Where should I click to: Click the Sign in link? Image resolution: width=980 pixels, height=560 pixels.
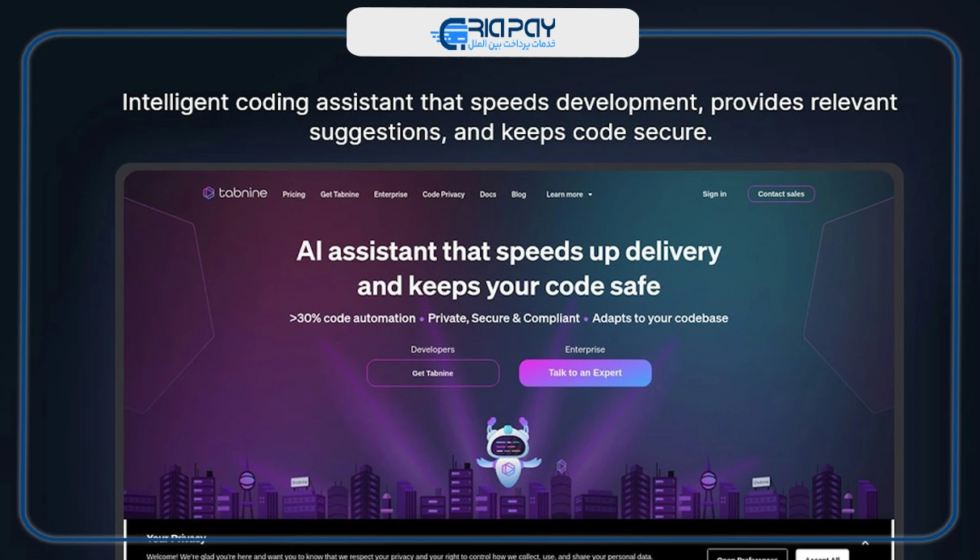[x=714, y=194]
